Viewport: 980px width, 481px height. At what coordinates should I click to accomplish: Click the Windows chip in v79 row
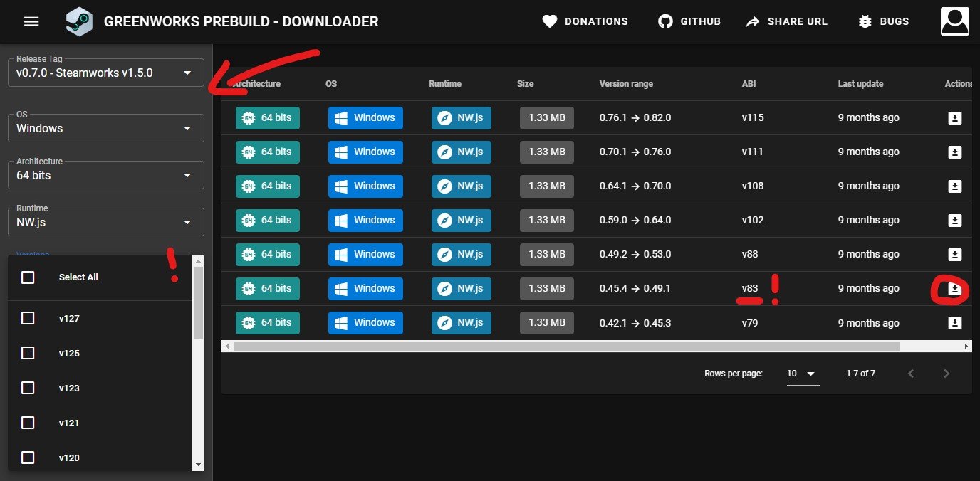click(x=365, y=323)
